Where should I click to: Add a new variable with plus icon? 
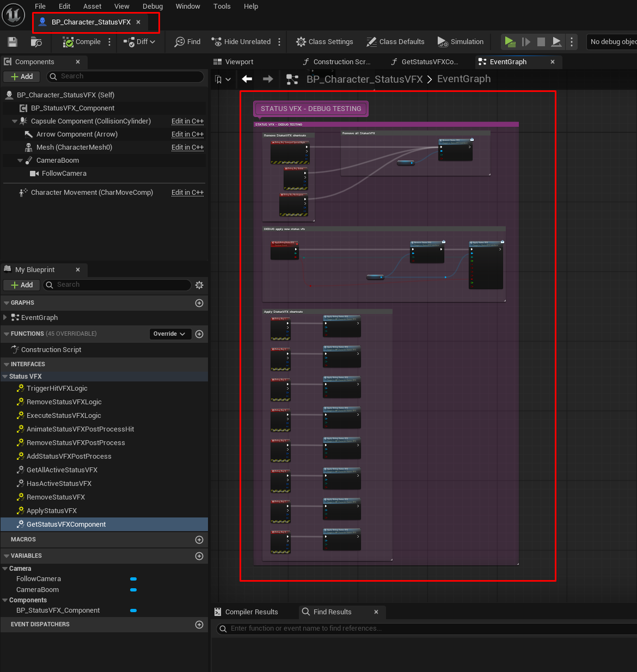pyautogui.click(x=199, y=556)
